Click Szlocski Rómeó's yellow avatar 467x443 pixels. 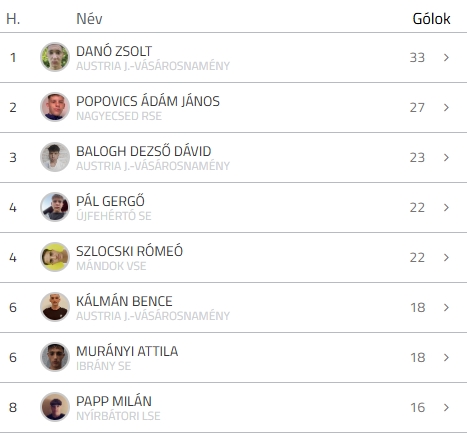[x=55, y=257]
